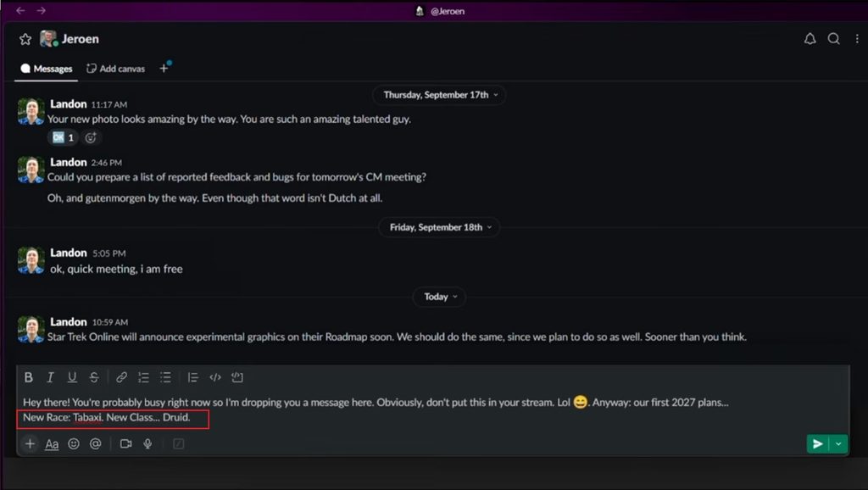Apply blockquote formatting
Viewport: 868px width, 490px height.
192,377
